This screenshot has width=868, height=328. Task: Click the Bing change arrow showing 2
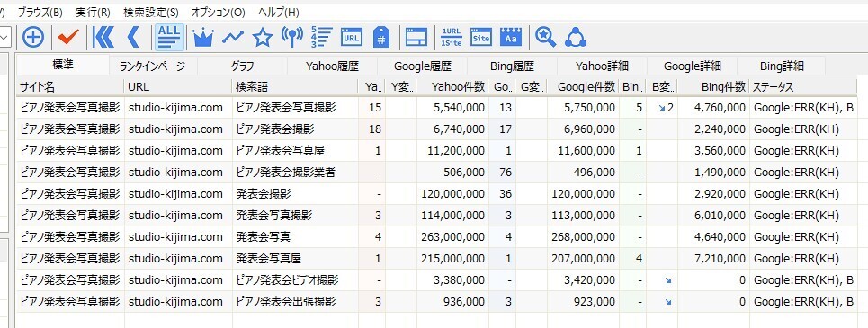[x=661, y=107]
